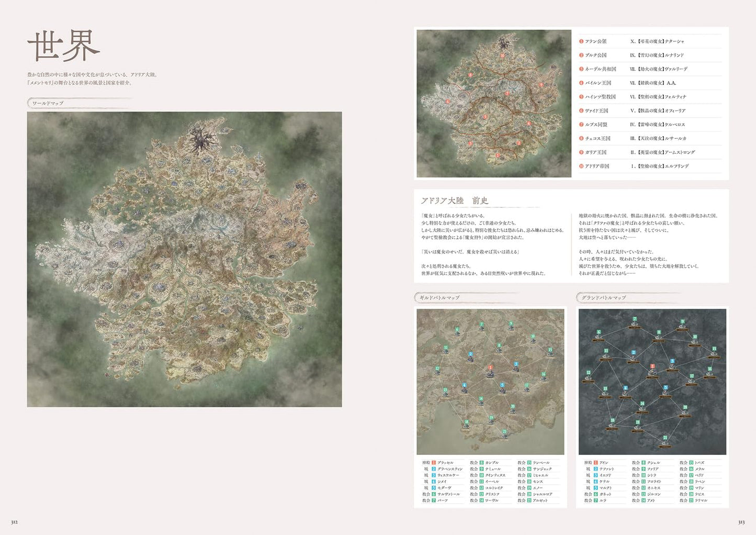Click ブラッセル in the Guild Battle legend
Viewport: 756px width, 535px height.
445,463
